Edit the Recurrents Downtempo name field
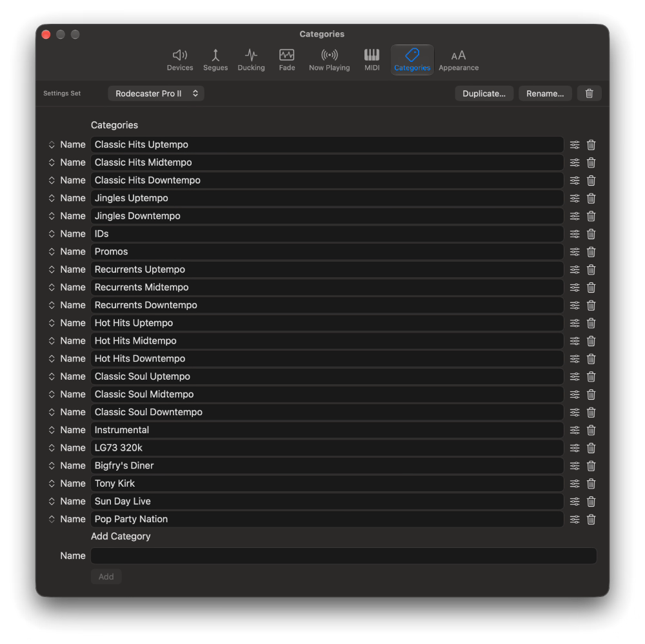Screen dimensions: 645x644 [327, 305]
